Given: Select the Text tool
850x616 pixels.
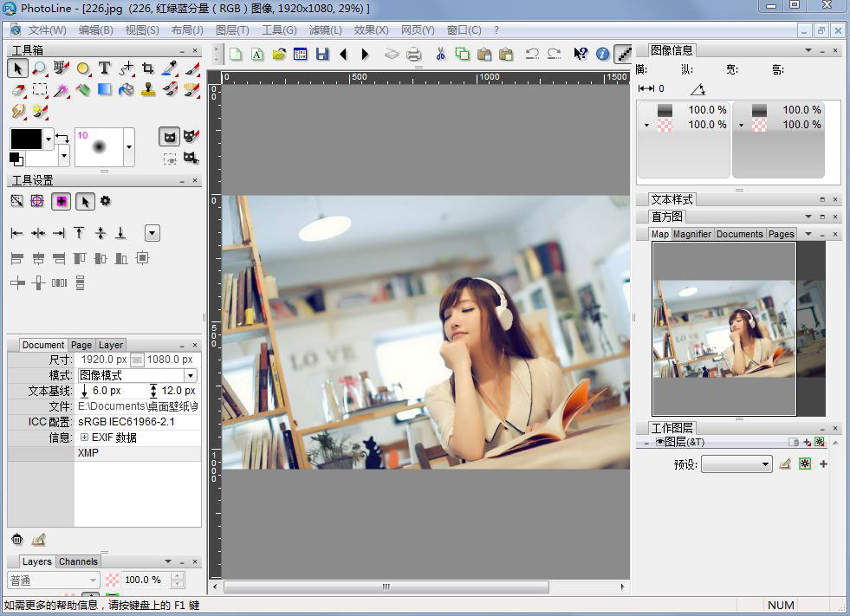Looking at the screenshot, I should click(104, 68).
